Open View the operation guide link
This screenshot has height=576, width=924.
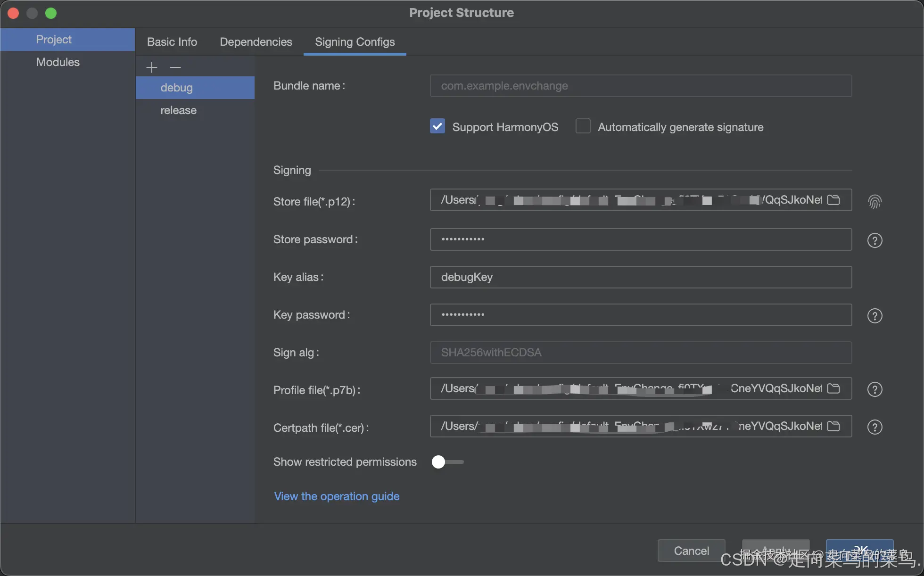(x=337, y=496)
